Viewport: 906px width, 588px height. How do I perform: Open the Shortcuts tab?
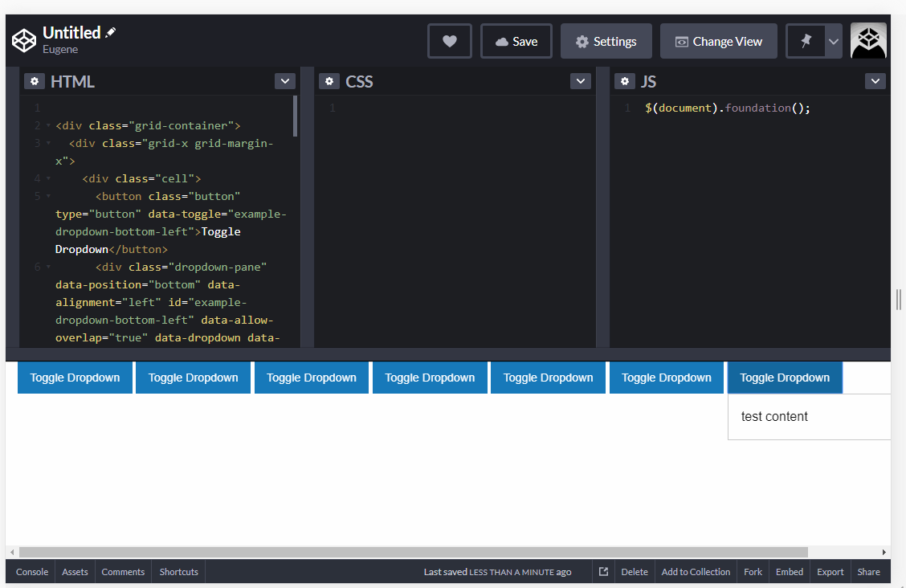(x=178, y=571)
